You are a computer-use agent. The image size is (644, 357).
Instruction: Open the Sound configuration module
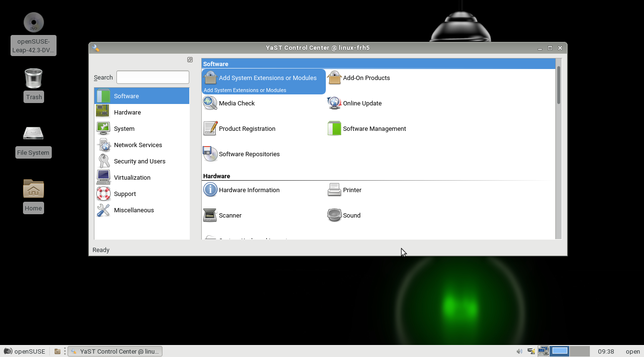[334, 215]
